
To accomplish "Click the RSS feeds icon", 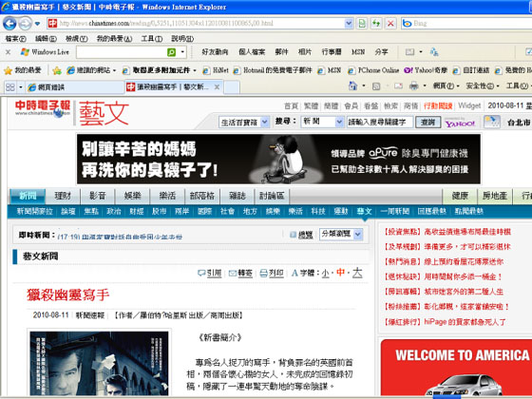I will coord(376,86).
